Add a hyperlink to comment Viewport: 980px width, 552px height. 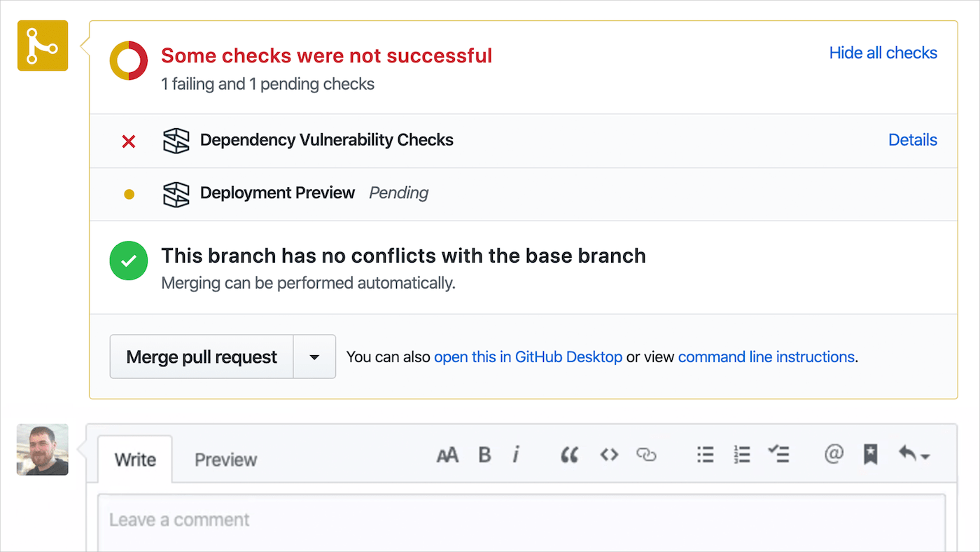coord(646,455)
